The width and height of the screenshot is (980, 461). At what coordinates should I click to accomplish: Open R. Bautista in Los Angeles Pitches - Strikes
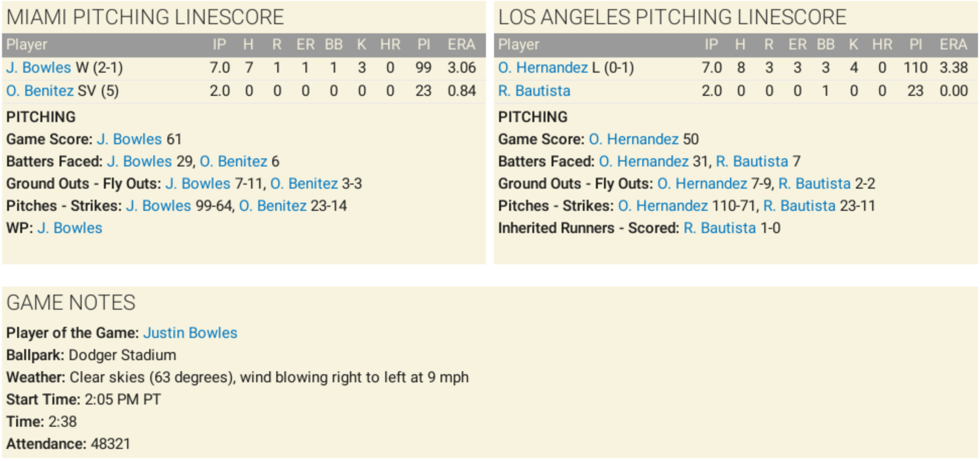[x=799, y=206]
